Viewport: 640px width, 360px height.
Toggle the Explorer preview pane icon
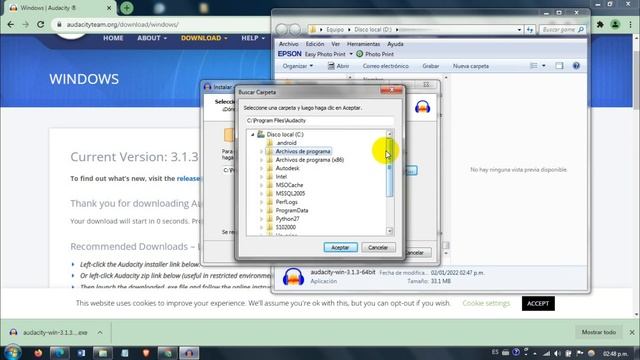(x=559, y=66)
